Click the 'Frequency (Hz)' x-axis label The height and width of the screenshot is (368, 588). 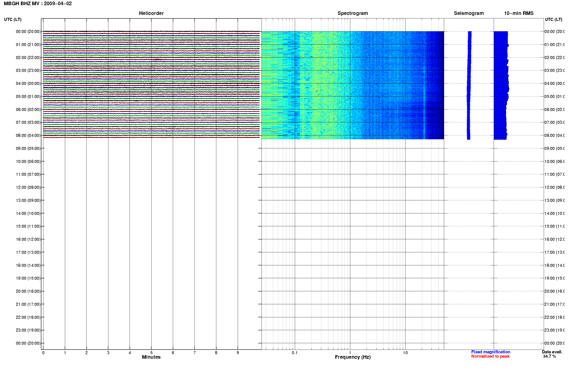(x=353, y=357)
